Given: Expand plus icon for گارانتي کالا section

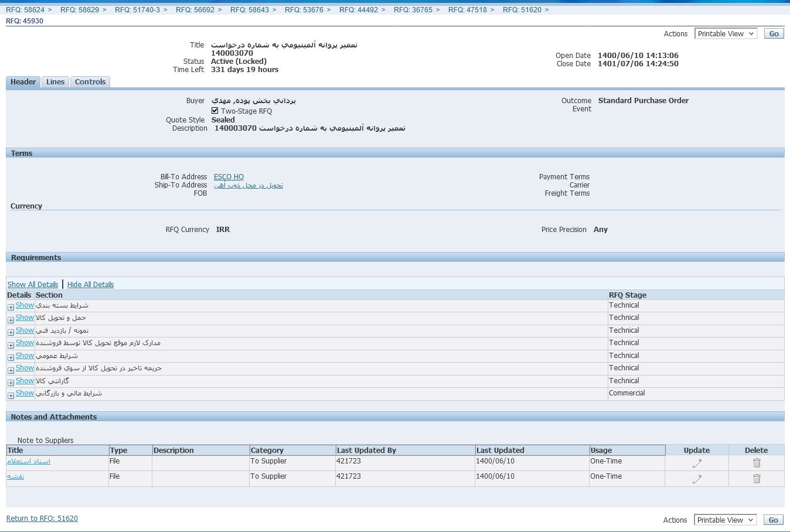Looking at the screenshot, I should coord(11,383).
